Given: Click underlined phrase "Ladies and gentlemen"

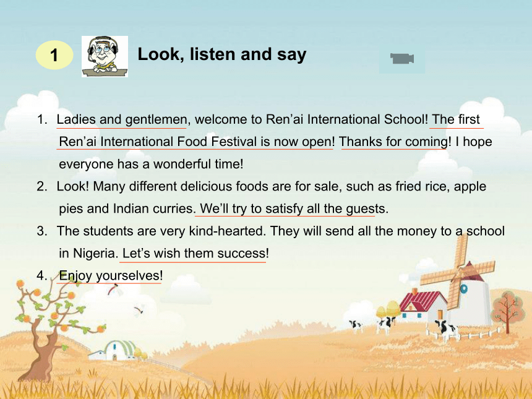Looking at the screenshot, I should 122,119.
